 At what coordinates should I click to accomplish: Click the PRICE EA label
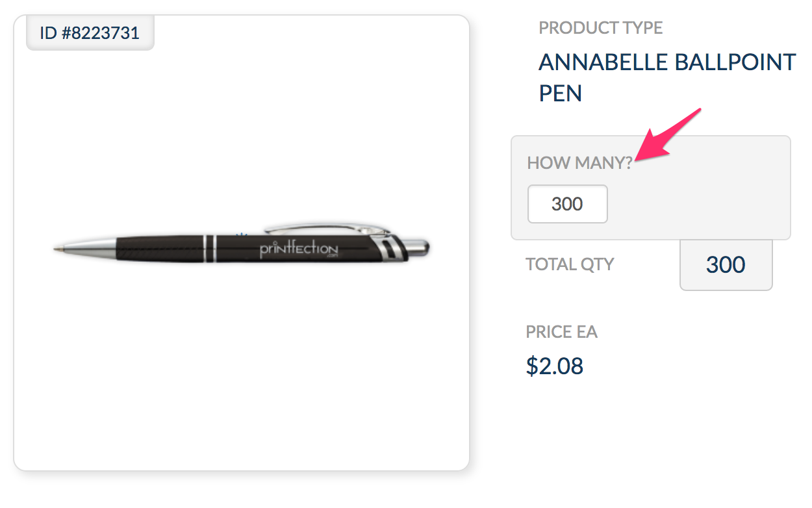tap(561, 332)
